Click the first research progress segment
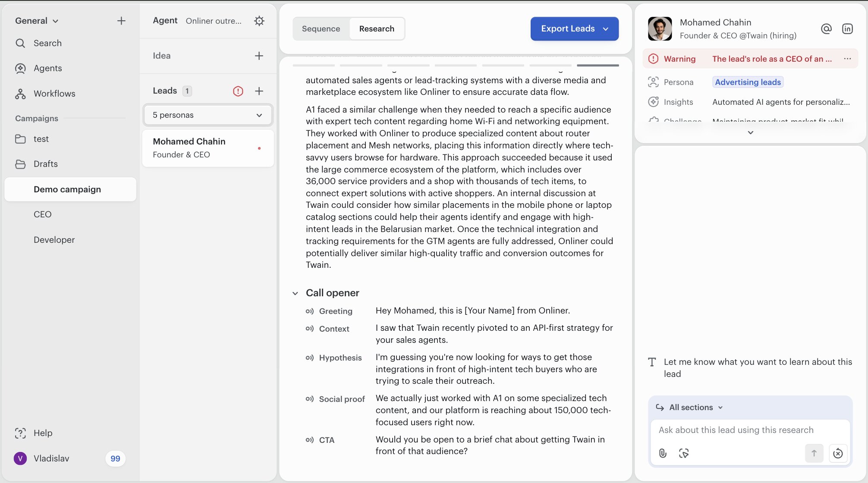 pyautogui.click(x=314, y=66)
